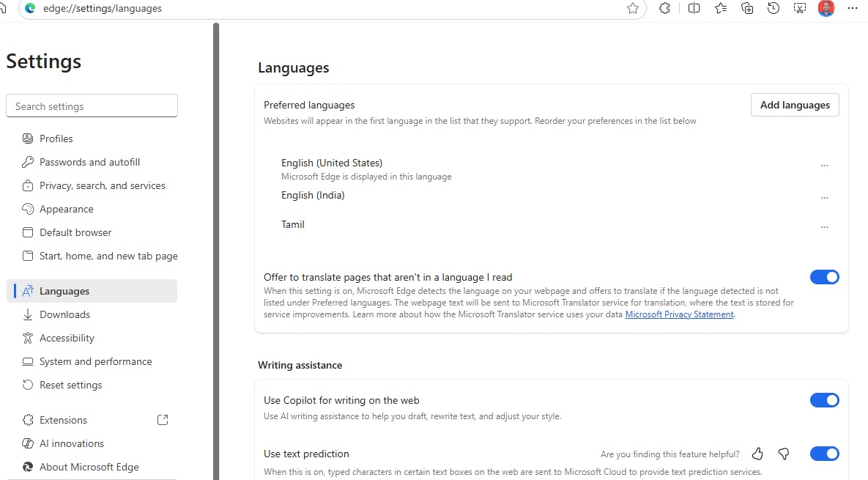Open the Extensions puzzle icon in the toolbar
Viewport: 868px width, 480px height.
pyautogui.click(x=664, y=9)
